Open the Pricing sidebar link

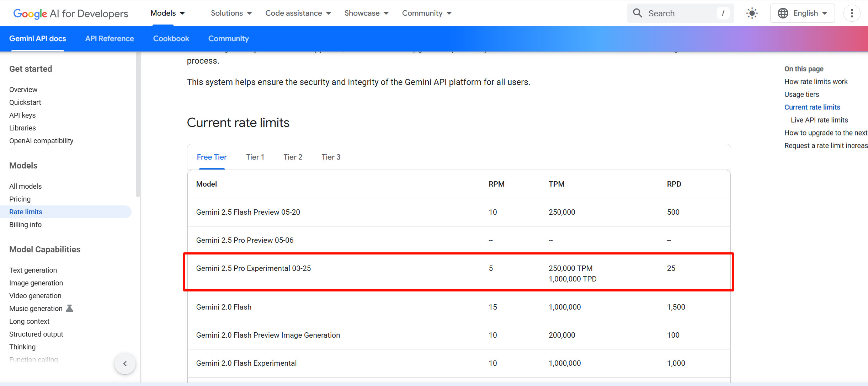click(x=20, y=199)
